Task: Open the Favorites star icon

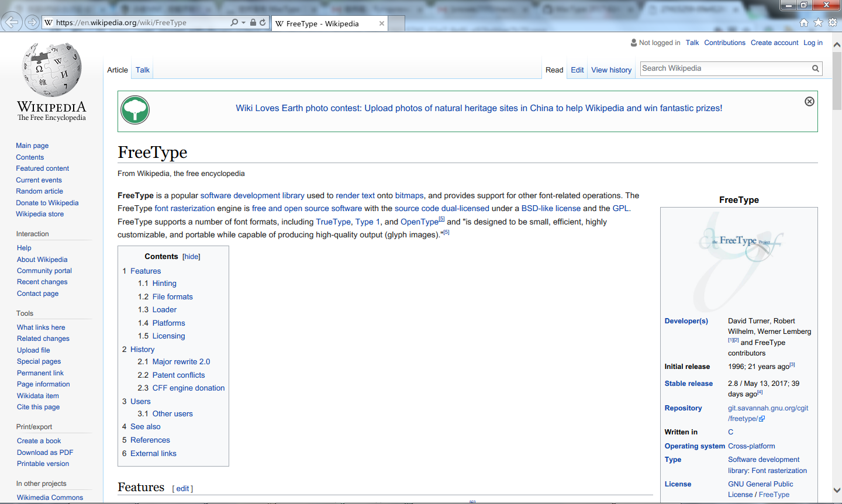Action: coord(818,22)
